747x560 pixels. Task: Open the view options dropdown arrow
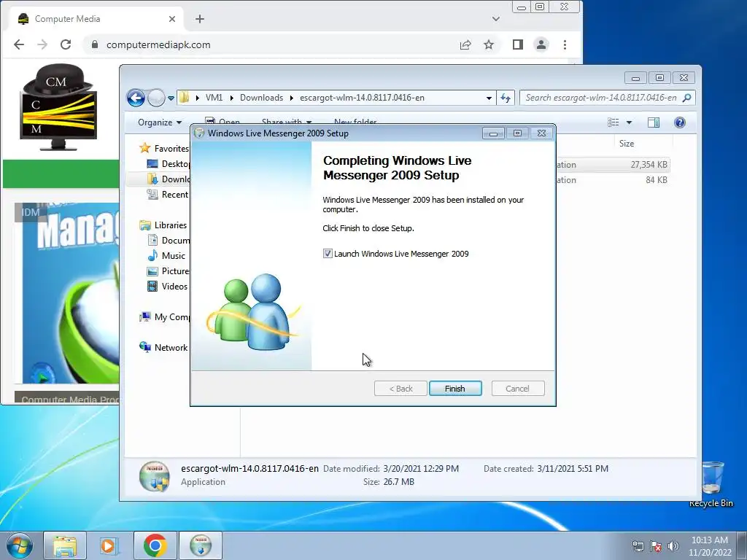coord(629,122)
